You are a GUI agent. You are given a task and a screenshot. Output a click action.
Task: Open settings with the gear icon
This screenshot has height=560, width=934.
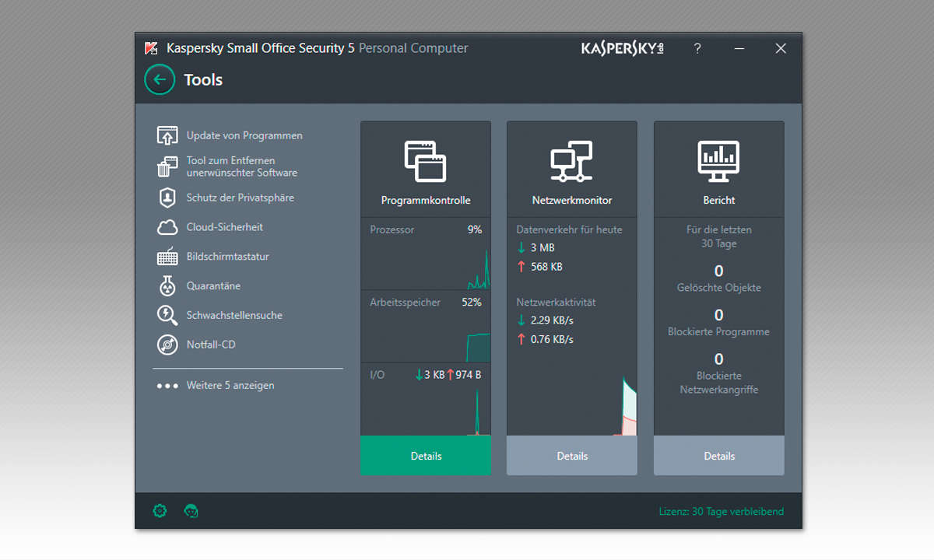160,511
